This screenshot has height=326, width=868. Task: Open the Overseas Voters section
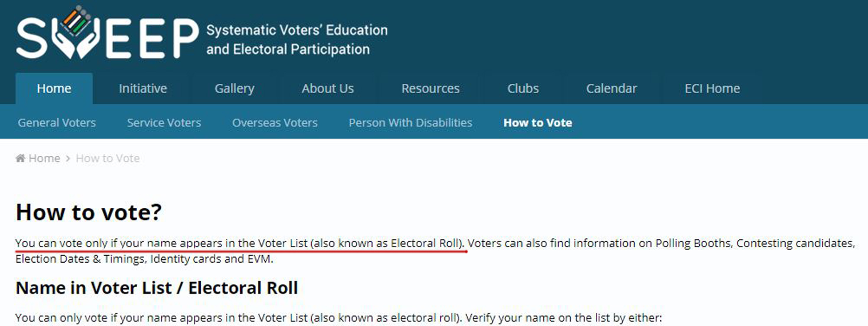pyautogui.click(x=275, y=122)
